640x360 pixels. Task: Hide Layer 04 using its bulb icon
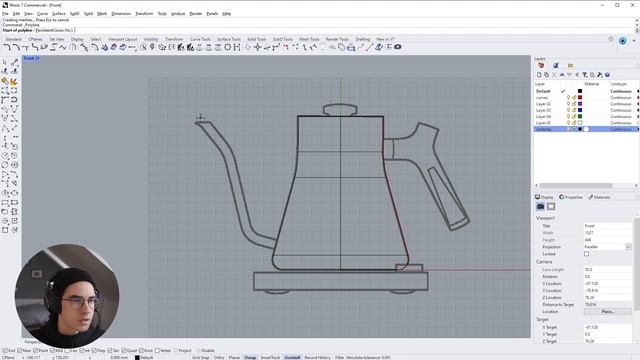[568, 117]
